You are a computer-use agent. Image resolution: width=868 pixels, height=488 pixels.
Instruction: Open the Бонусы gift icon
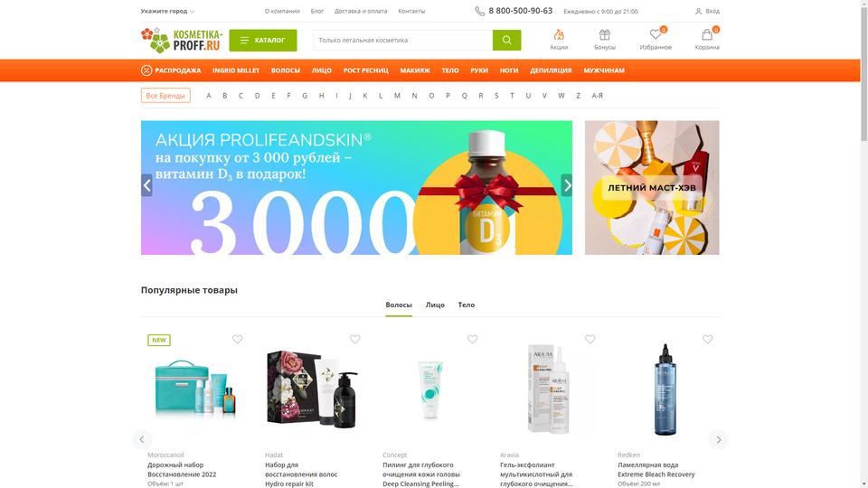(x=605, y=35)
